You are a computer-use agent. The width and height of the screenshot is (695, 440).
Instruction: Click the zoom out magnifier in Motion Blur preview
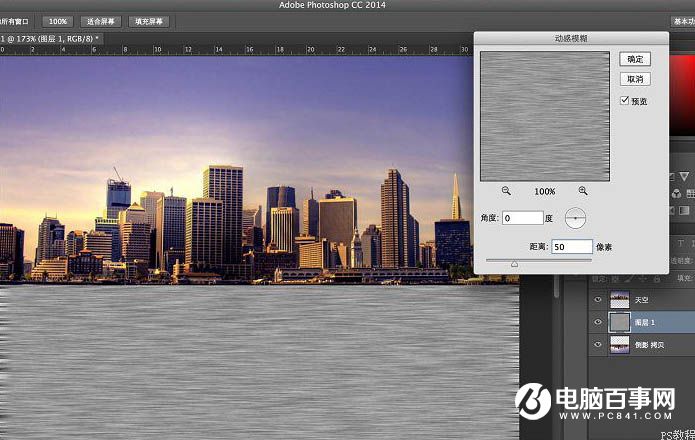point(506,191)
